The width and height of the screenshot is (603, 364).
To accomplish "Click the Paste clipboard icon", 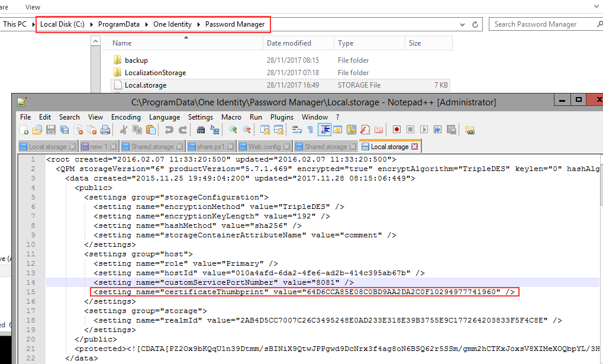I will 151,130.
